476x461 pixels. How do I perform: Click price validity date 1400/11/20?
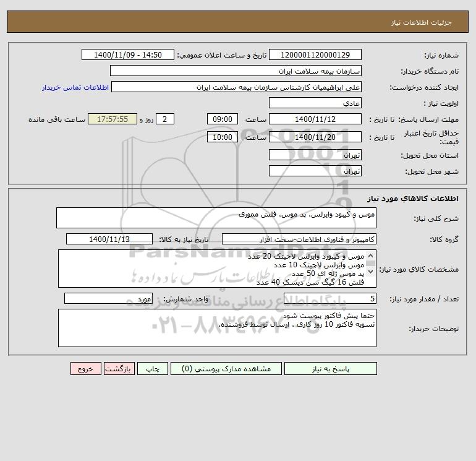pos(315,137)
